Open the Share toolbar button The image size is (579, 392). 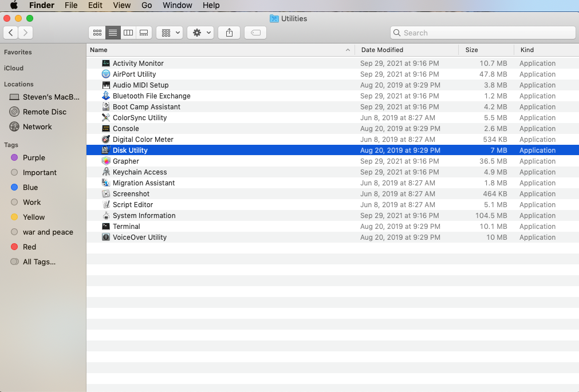click(229, 33)
